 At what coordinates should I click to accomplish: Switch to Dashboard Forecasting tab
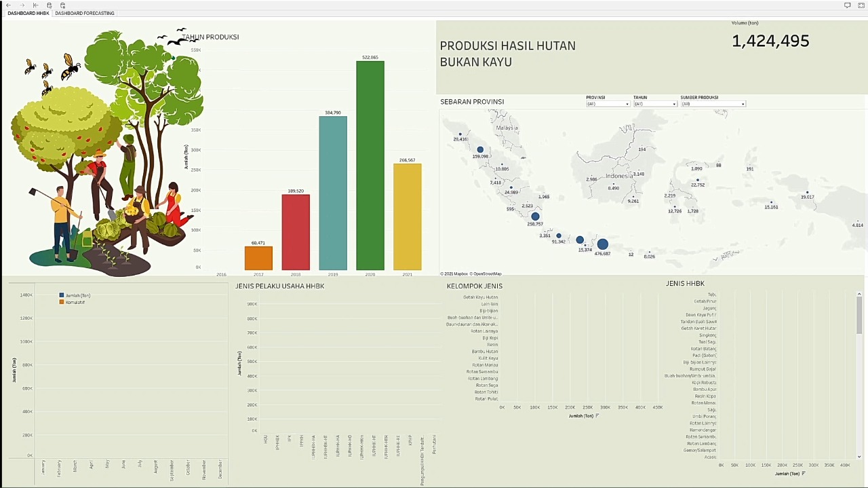(85, 14)
